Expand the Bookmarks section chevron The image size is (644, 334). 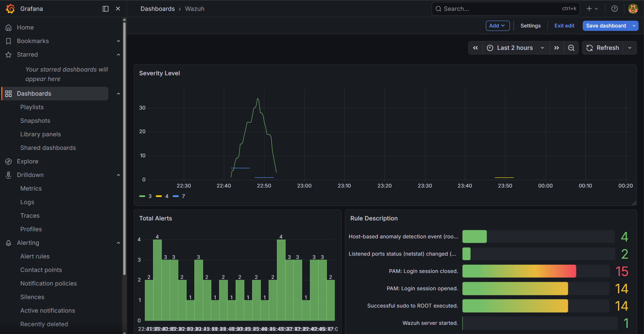click(119, 41)
